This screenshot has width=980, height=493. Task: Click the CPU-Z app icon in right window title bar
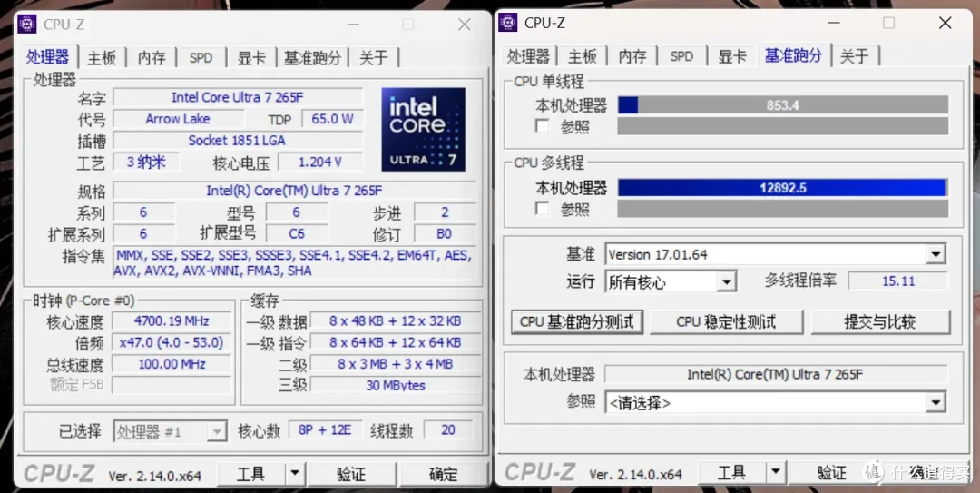point(507,22)
